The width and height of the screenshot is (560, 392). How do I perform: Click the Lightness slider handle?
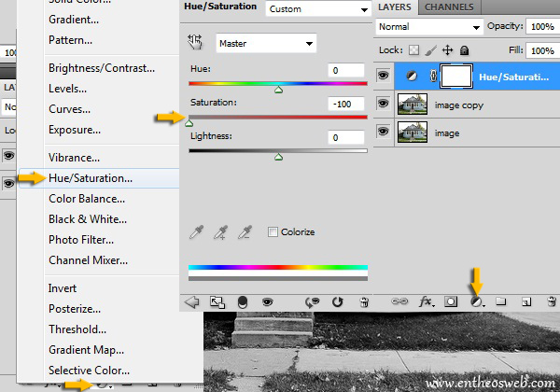point(278,157)
